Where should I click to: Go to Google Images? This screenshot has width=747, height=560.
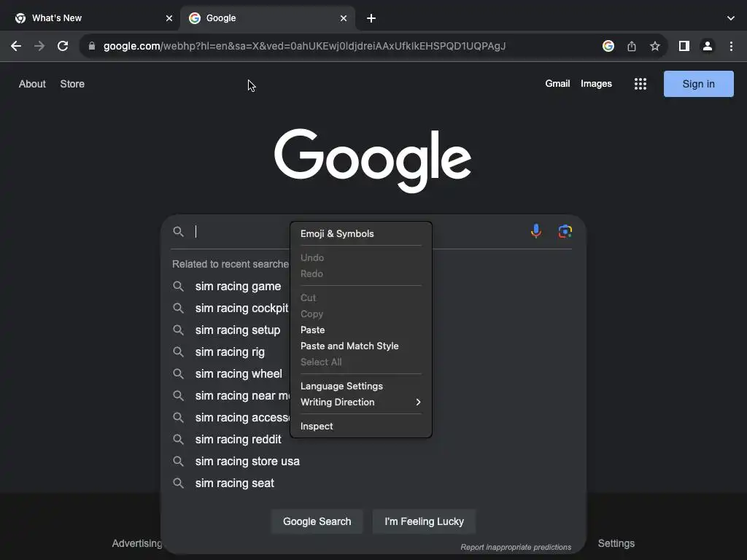coord(596,84)
